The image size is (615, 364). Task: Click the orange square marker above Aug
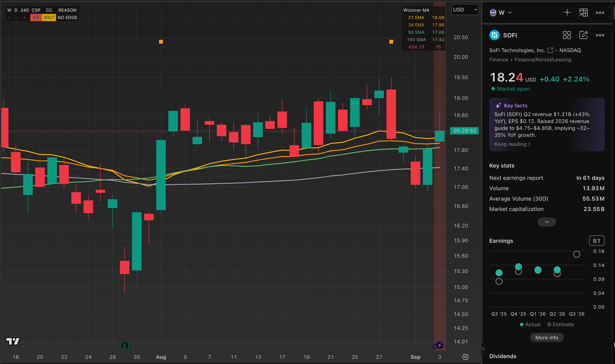pos(161,42)
